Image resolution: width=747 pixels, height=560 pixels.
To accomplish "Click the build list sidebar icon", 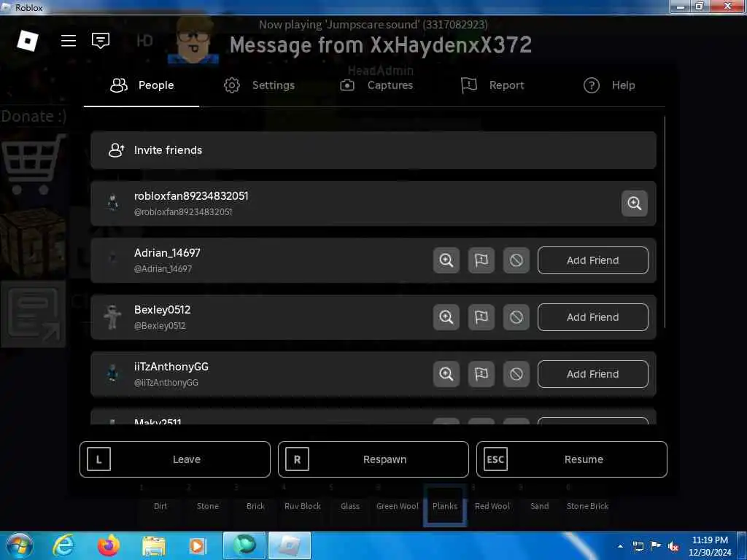I will 33,314.
